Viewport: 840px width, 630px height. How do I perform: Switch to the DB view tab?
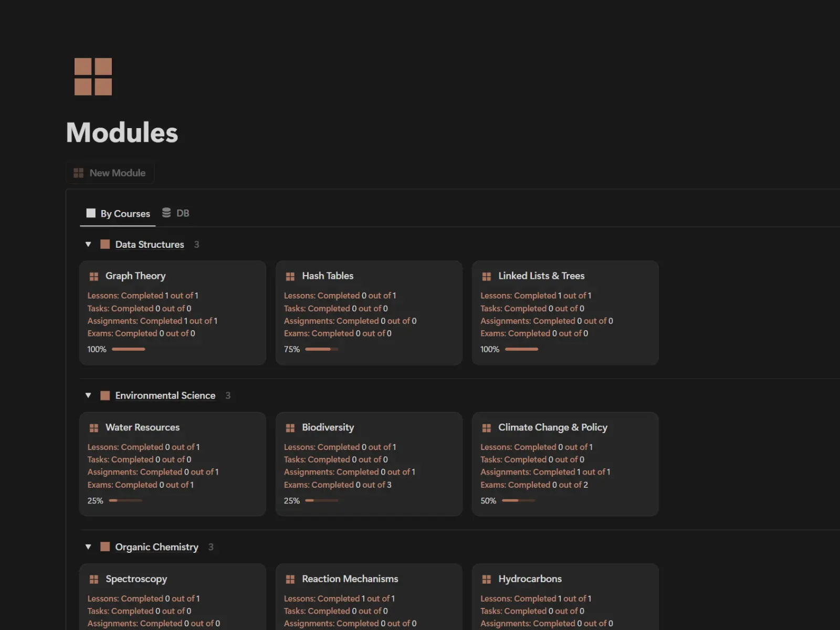(176, 213)
